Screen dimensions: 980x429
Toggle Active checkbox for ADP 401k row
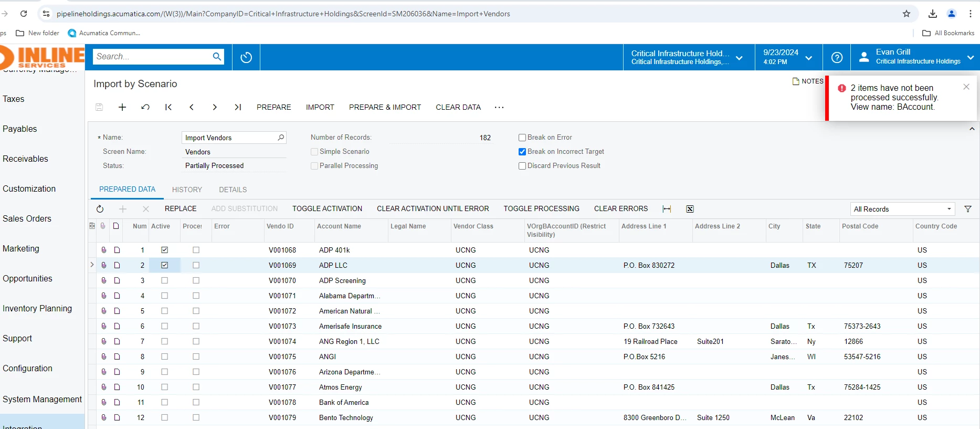tap(165, 250)
